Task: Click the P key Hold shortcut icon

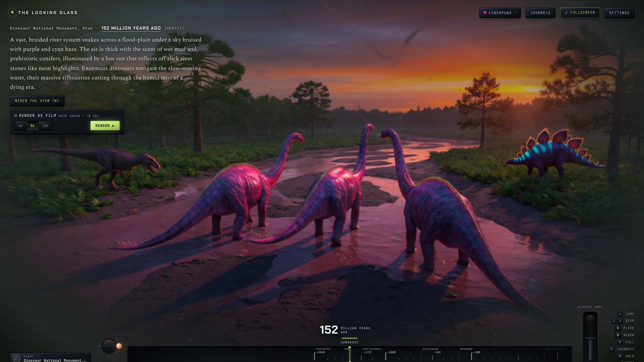Action: [x=620, y=356]
